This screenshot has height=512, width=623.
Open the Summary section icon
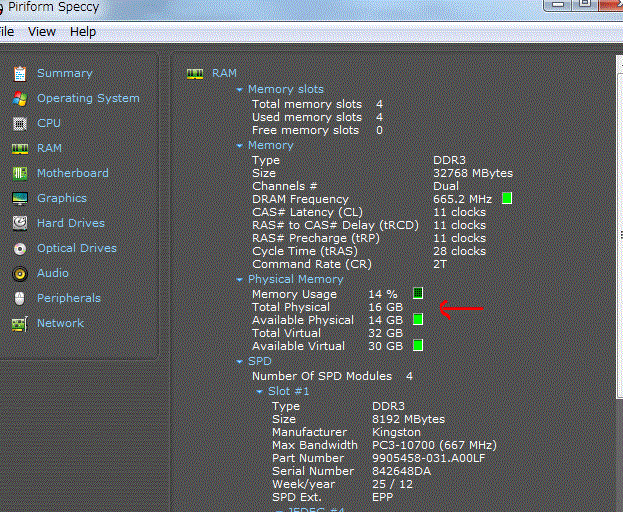click(x=20, y=73)
